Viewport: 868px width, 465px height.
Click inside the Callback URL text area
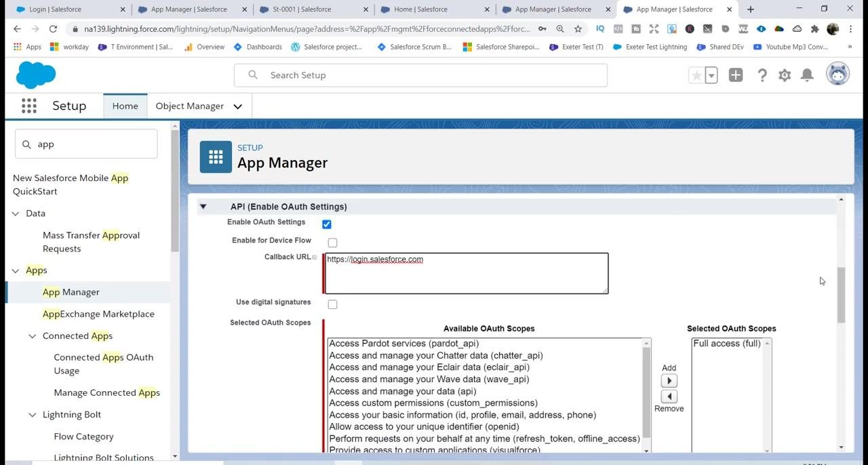pyautogui.click(x=467, y=273)
